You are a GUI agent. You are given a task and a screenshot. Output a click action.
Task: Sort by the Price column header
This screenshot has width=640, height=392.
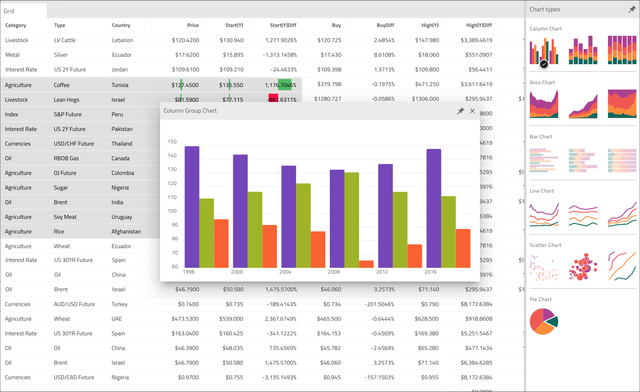click(x=193, y=25)
